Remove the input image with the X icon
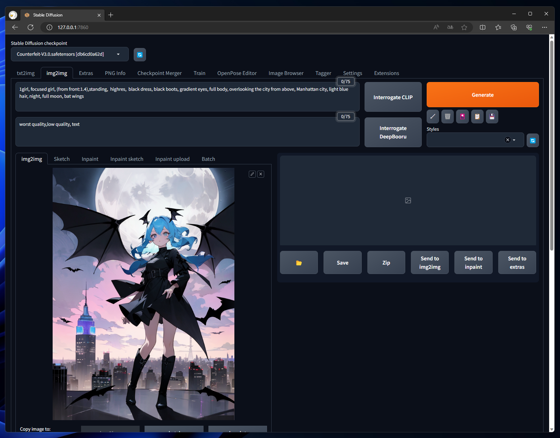 tap(261, 174)
